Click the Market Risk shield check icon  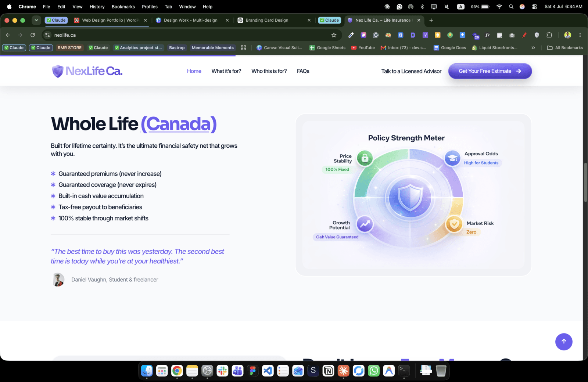click(x=454, y=224)
